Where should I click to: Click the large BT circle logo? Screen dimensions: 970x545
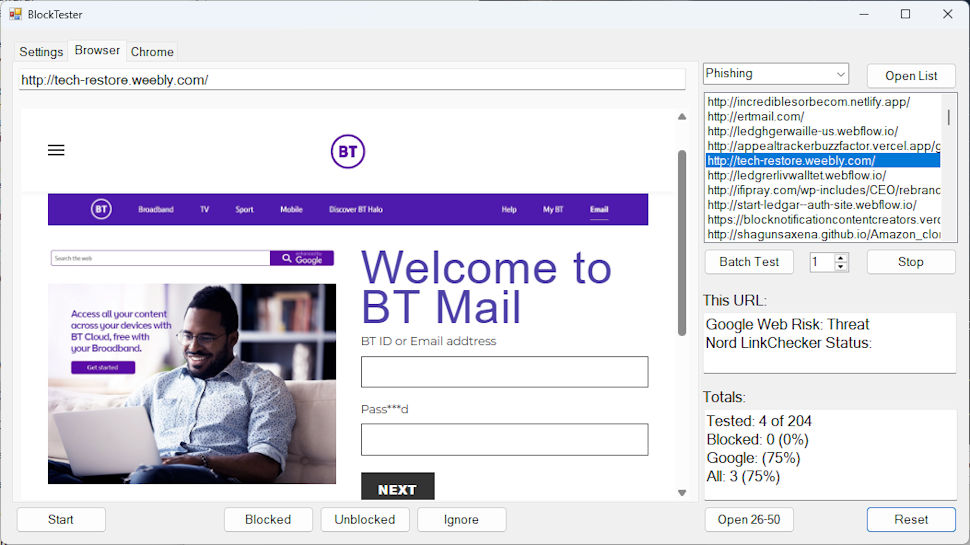tap(348, 152)
